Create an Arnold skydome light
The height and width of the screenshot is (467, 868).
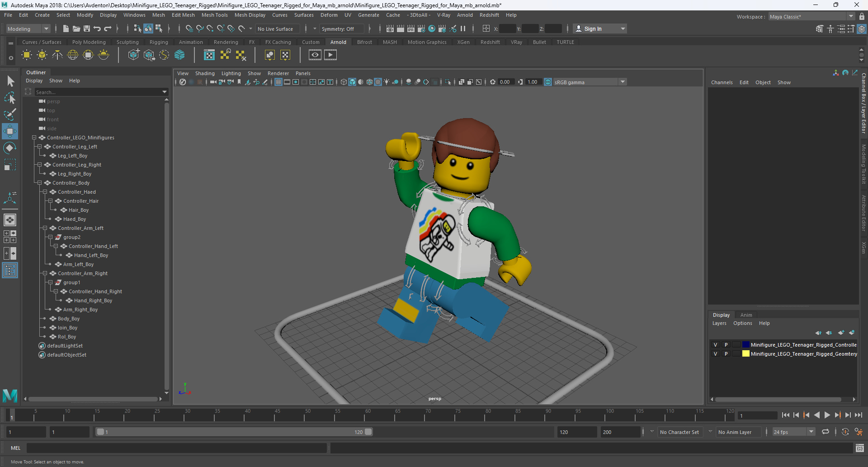[73, 55]
